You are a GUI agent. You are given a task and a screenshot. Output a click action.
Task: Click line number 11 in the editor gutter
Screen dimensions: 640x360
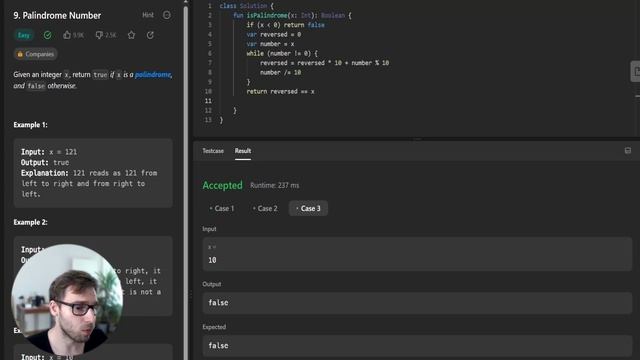[208, 101]
